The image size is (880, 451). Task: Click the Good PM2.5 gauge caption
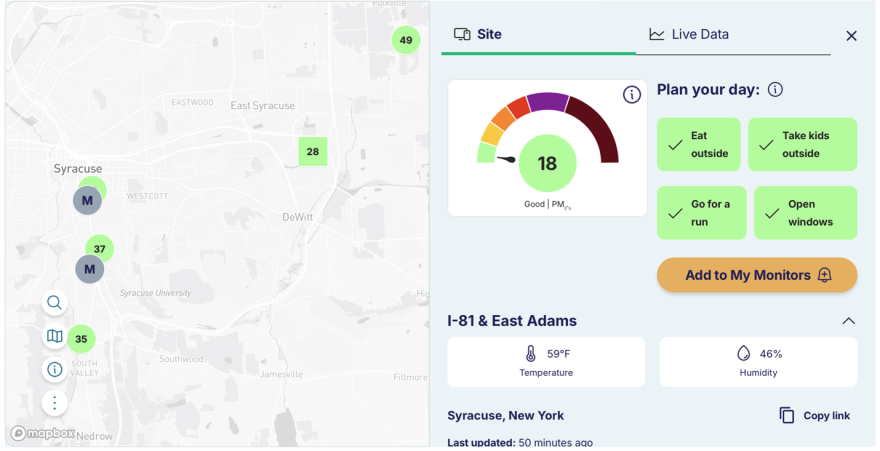[x=547, y=205]
